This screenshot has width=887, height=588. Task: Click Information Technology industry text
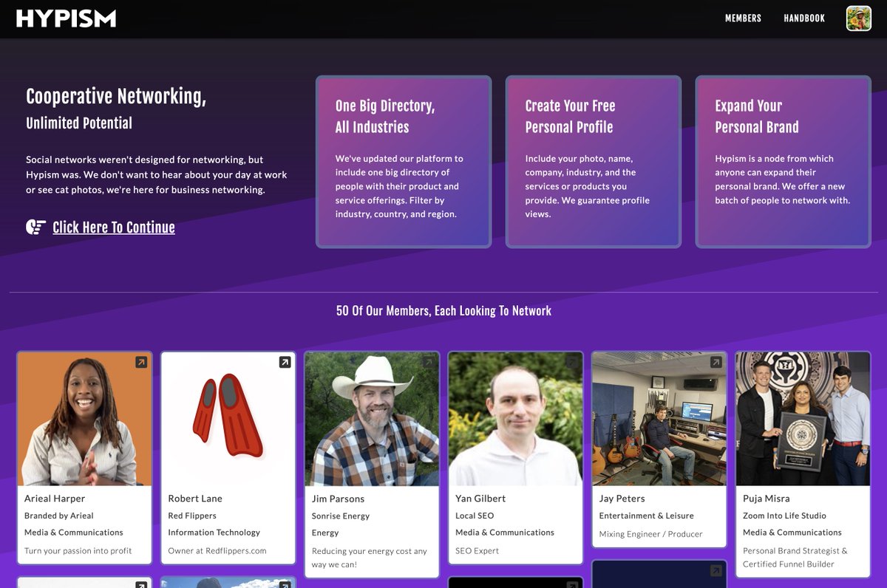pos(214,532)
